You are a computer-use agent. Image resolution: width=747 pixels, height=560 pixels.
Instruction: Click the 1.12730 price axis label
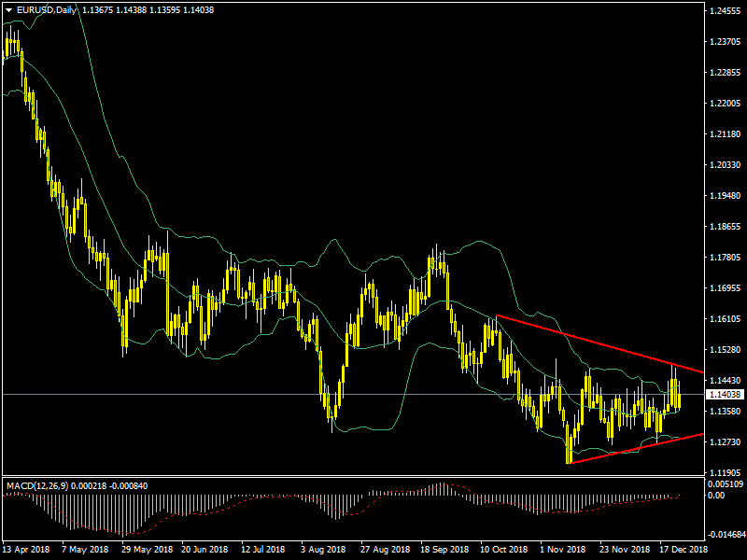[724, 442]
